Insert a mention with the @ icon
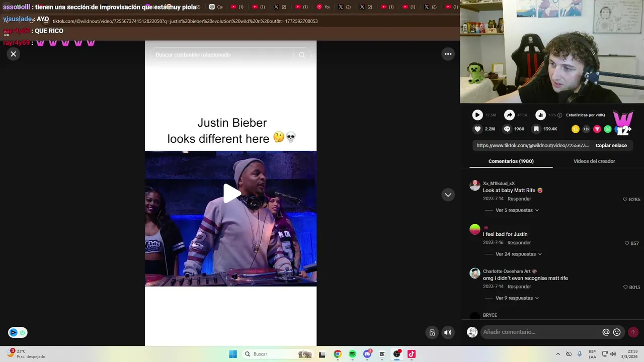Image resolution: width=644 pixels, height=362 pixels. tap(606, 332)
